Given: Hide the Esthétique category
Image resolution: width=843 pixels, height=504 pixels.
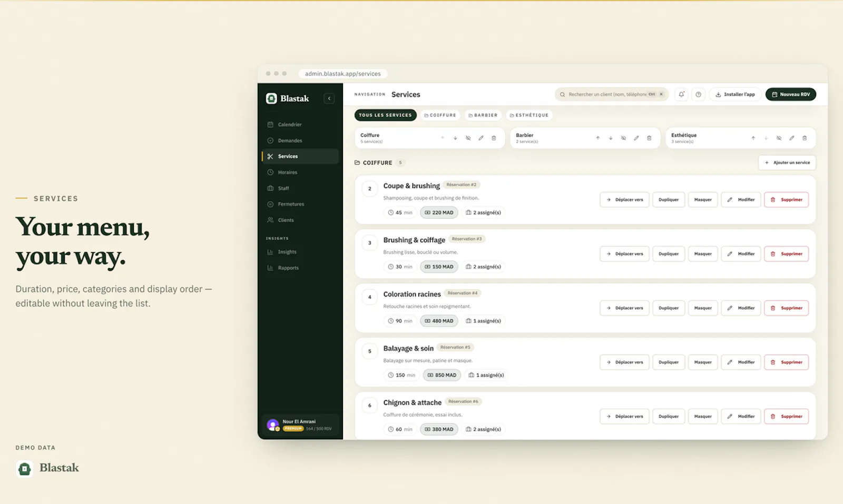Looking at the screenshot, I should (779, 138).
